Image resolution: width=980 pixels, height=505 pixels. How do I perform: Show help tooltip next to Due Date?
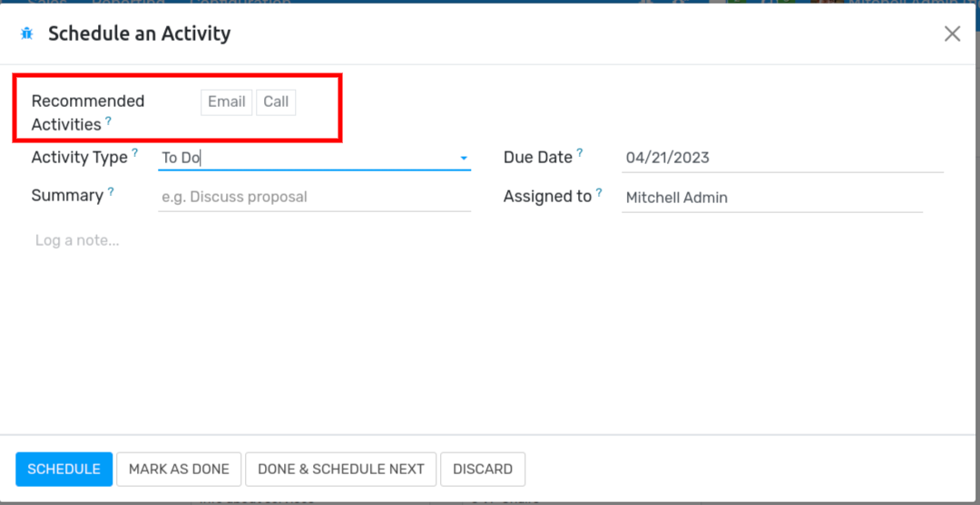pyautogui.click(x=580, y=152)
